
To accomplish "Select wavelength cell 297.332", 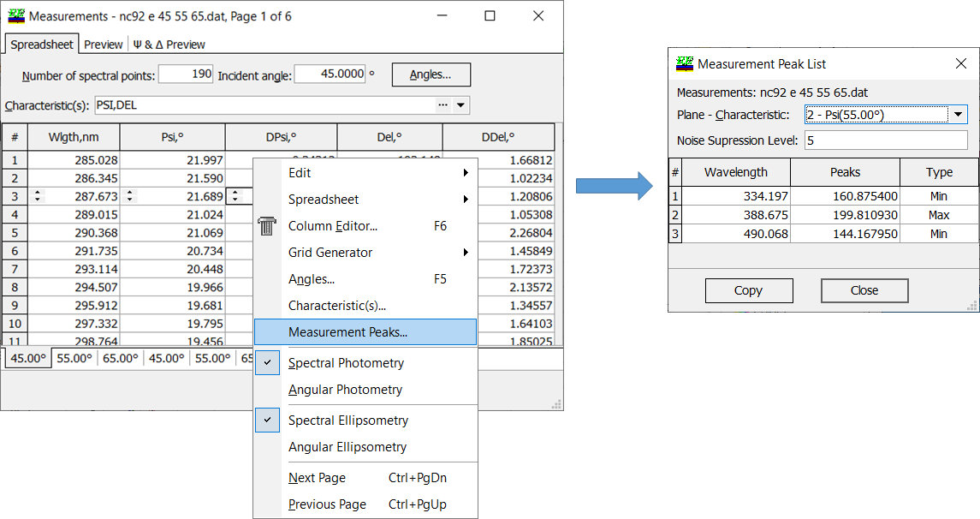I will (74, 324).
